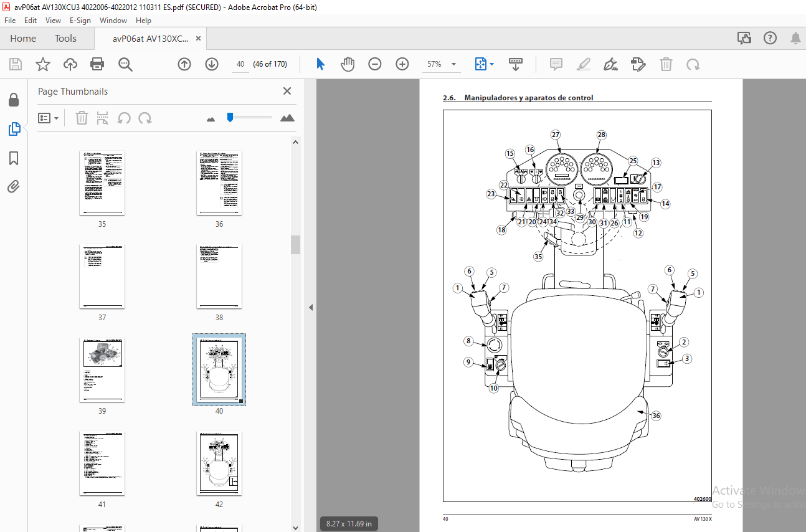Open the share feedback icon at top right

pos(744,39)
